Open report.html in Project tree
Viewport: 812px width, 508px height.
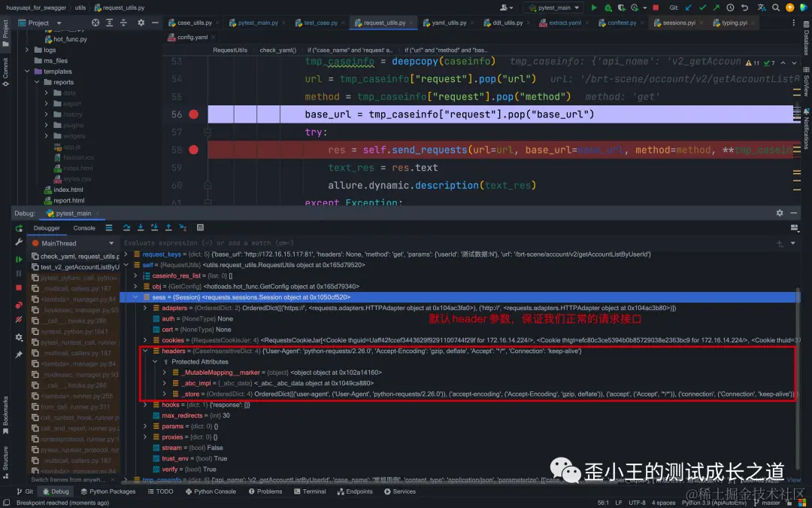point(68,201)
